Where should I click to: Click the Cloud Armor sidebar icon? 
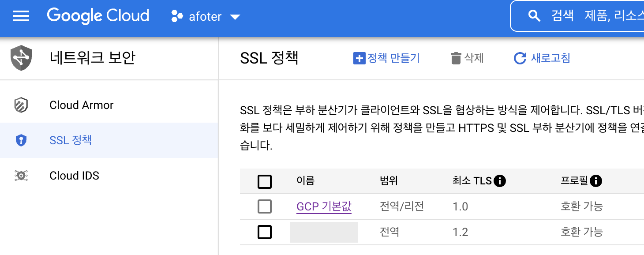[21, 105]
